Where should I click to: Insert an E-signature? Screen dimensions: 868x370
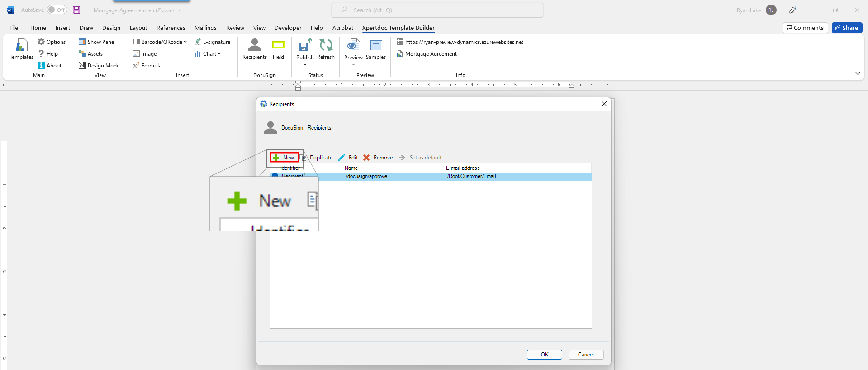click(213, 42)
